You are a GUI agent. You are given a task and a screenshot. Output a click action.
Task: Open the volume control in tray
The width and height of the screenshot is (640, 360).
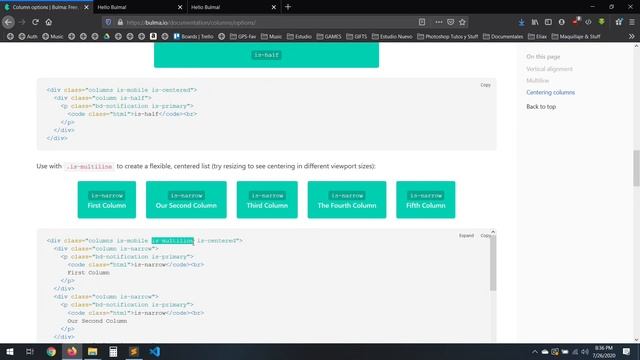[585, 351]
